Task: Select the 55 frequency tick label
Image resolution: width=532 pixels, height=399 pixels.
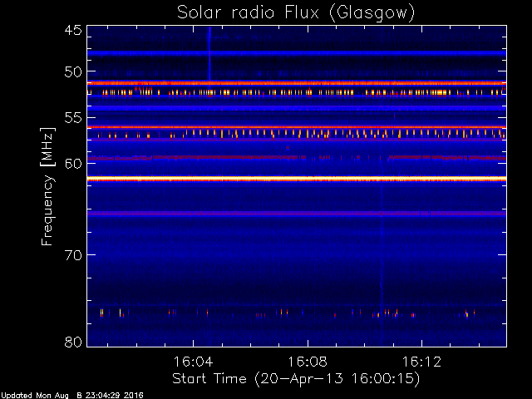Action: [x=73, y=118]
